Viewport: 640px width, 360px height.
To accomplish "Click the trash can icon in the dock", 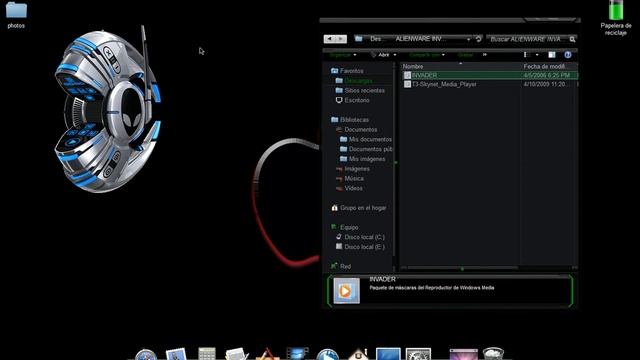I will click(x=493, y=354).
